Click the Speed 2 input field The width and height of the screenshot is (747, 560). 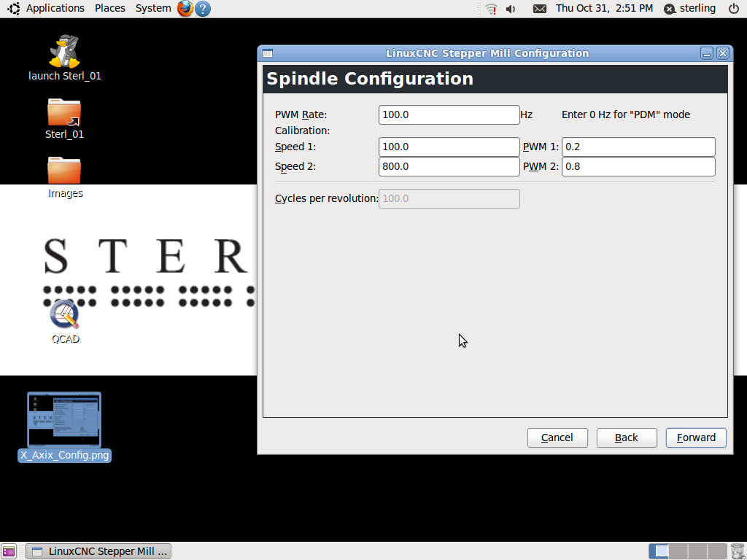pos(449,167)
